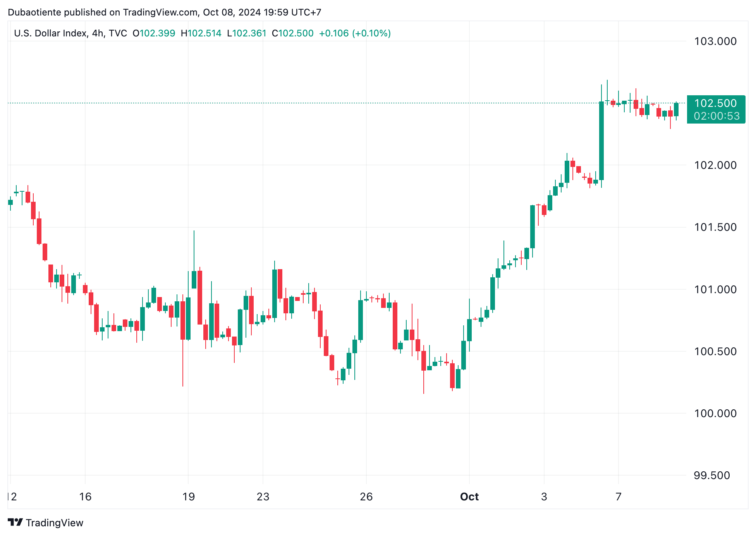
Task: Click the high value H102.514
Action: 201,33
